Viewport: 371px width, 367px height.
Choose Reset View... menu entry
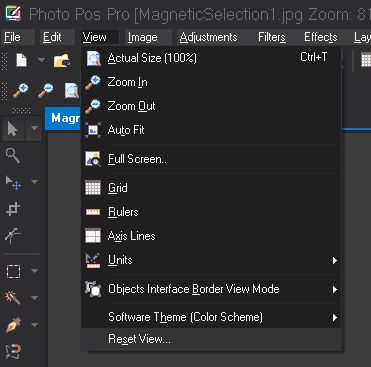click(211, 339)
